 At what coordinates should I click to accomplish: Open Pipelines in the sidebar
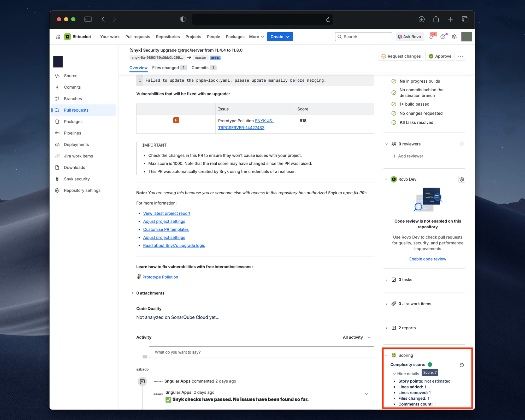click(x=72, y=133)
